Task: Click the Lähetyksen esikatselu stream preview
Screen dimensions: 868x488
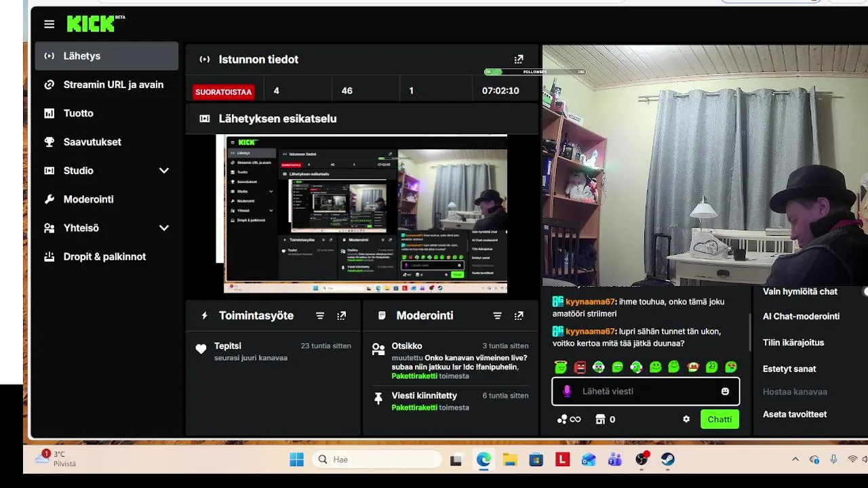Action: point(361,213)
